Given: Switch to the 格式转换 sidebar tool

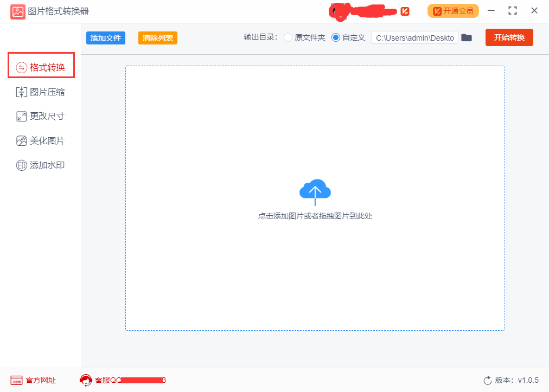Looking at the screenshot, I should pos(41,65).
